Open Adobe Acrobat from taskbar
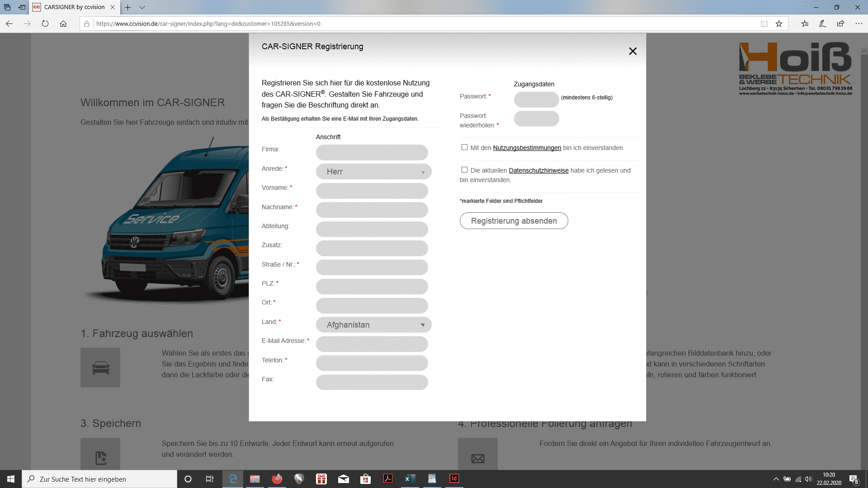This screenshot has height=488, width=868. pos(388,479)
